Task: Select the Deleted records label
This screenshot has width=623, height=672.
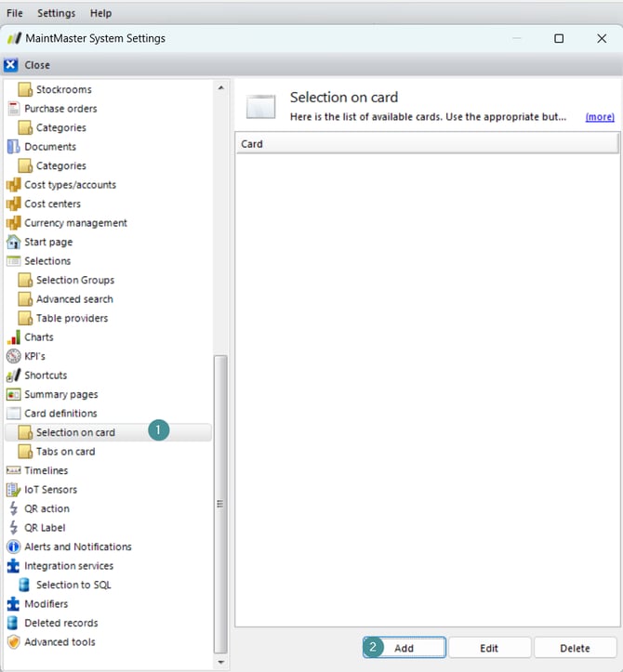Action: tap(61, 623)
